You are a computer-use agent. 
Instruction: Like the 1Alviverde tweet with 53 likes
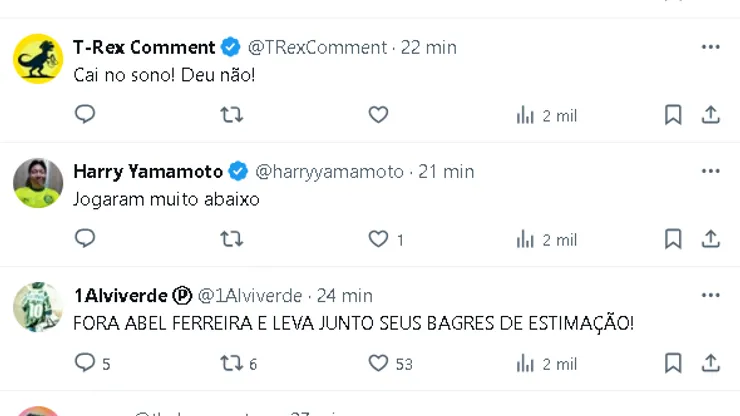378,363
